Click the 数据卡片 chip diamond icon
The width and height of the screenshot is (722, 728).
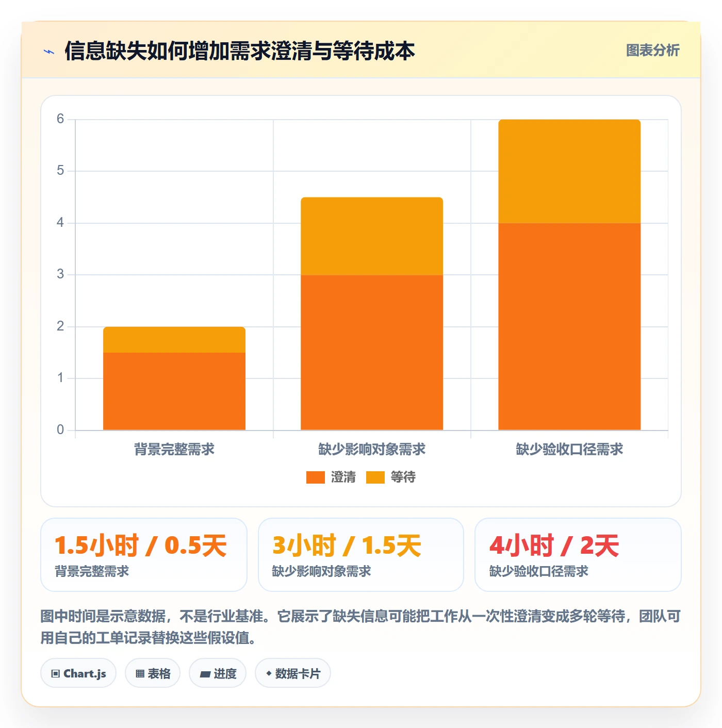click(x=269, y=673)
